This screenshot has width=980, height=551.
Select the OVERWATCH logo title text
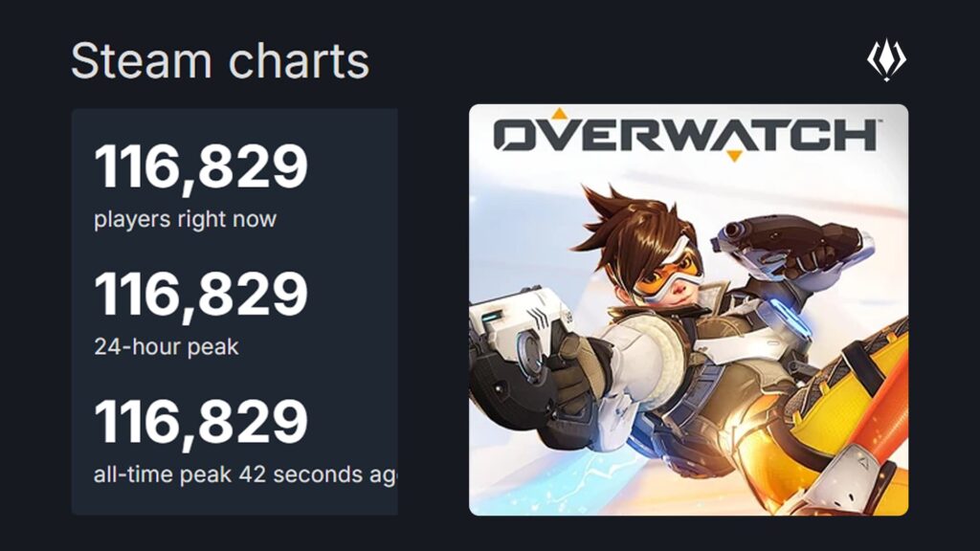click(684, 135)
